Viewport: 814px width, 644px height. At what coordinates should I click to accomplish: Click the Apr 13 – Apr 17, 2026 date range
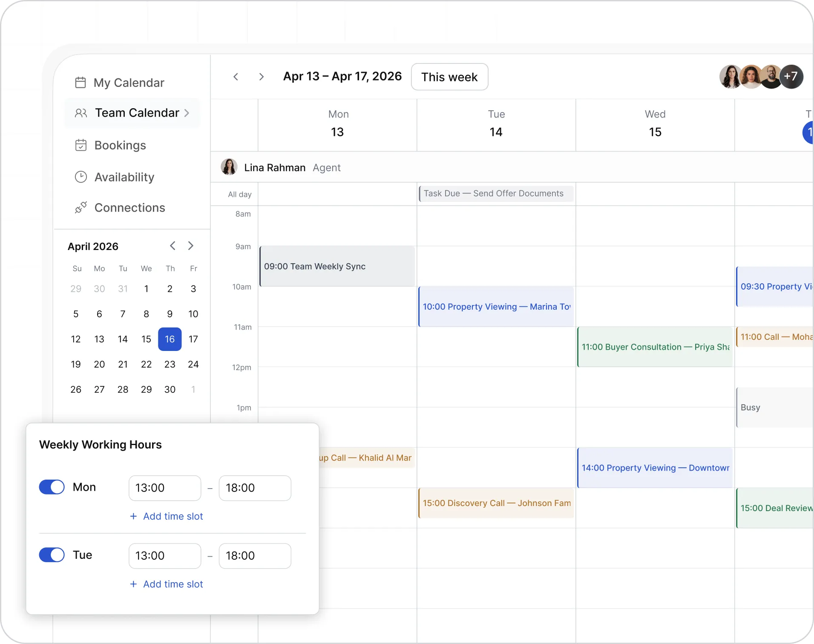pyautogui.click(x=342, y=76)
